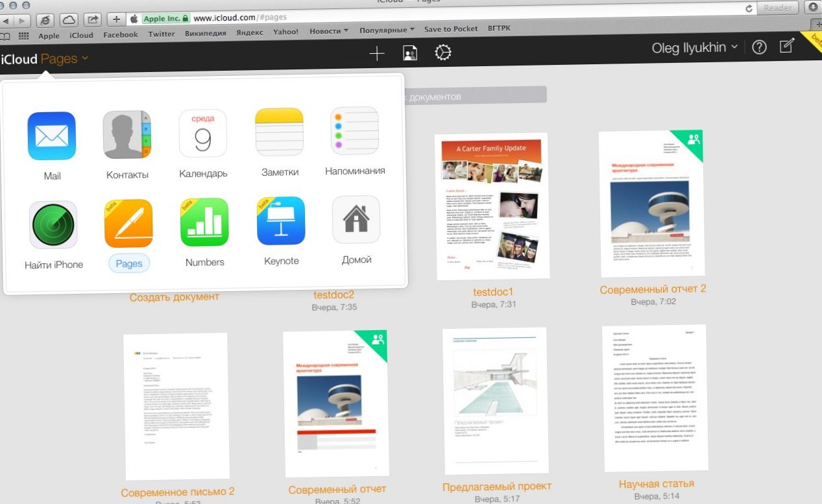The height and width of the screenshot is (504, 822).
Task: Click the testdoc1 document title
Action: (493, 293)
